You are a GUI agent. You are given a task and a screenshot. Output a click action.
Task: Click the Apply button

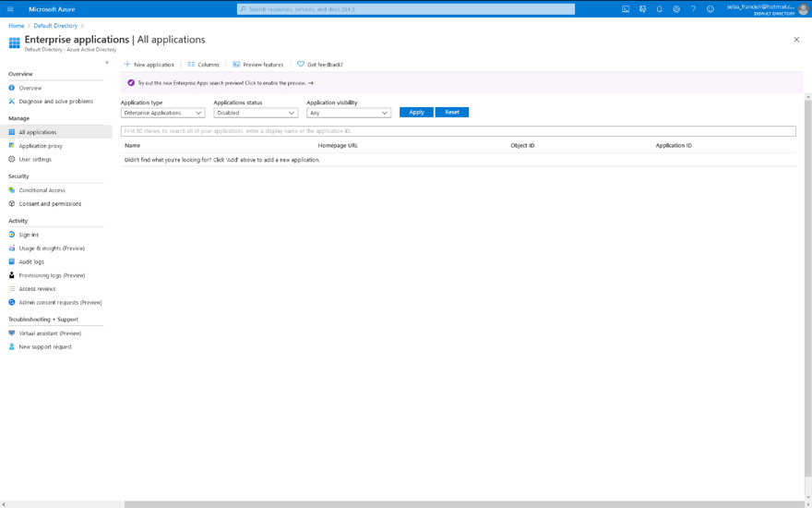(x=416, y=113)
